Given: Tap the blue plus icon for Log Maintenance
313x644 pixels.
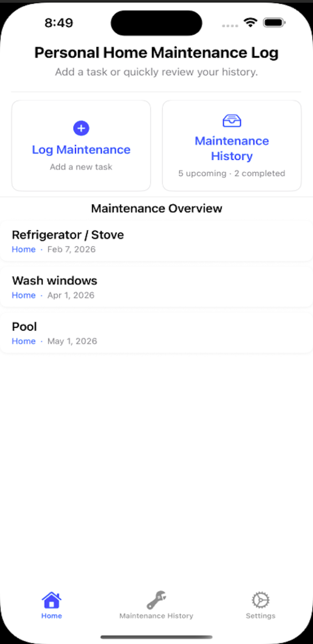Looking at the screenshot, I should [x=81, y=128].
